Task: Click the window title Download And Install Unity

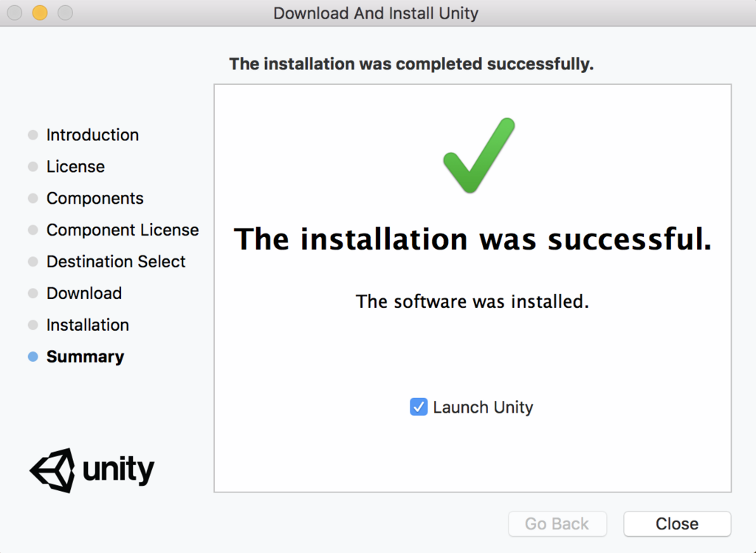Action: [376, 13]
